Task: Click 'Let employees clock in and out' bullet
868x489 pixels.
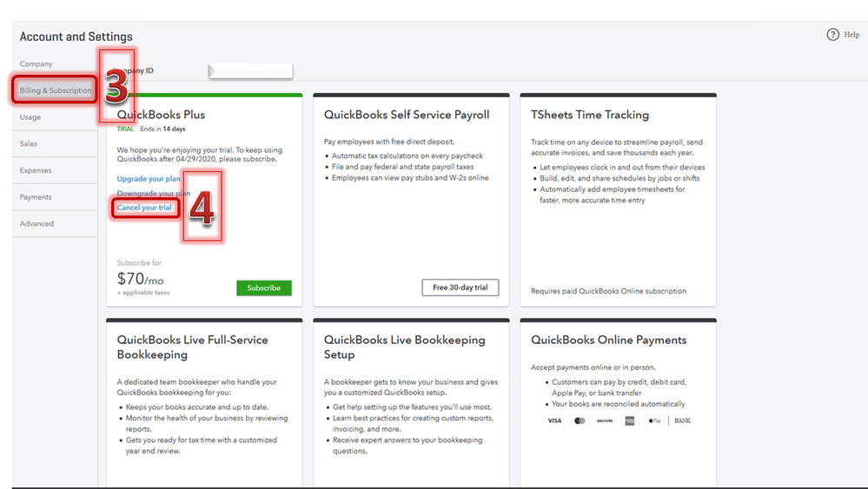Action: [x=622, y=167]
